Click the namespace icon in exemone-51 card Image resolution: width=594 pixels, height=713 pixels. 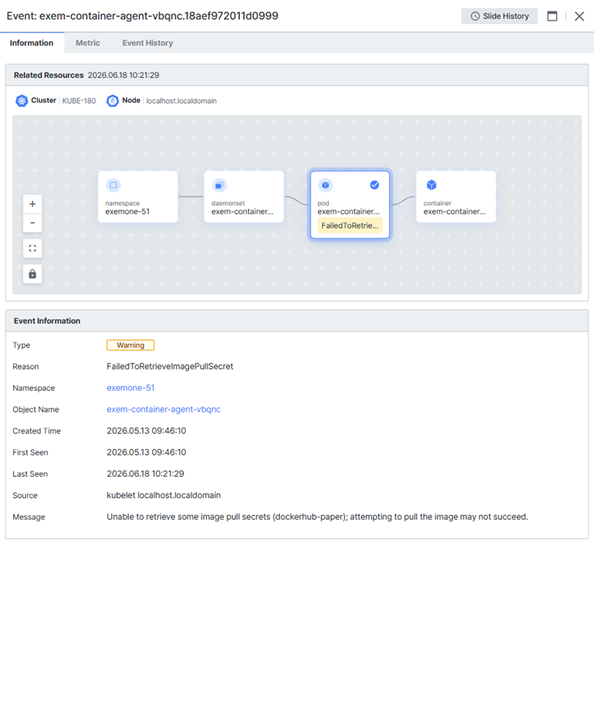tap(113, 185)
